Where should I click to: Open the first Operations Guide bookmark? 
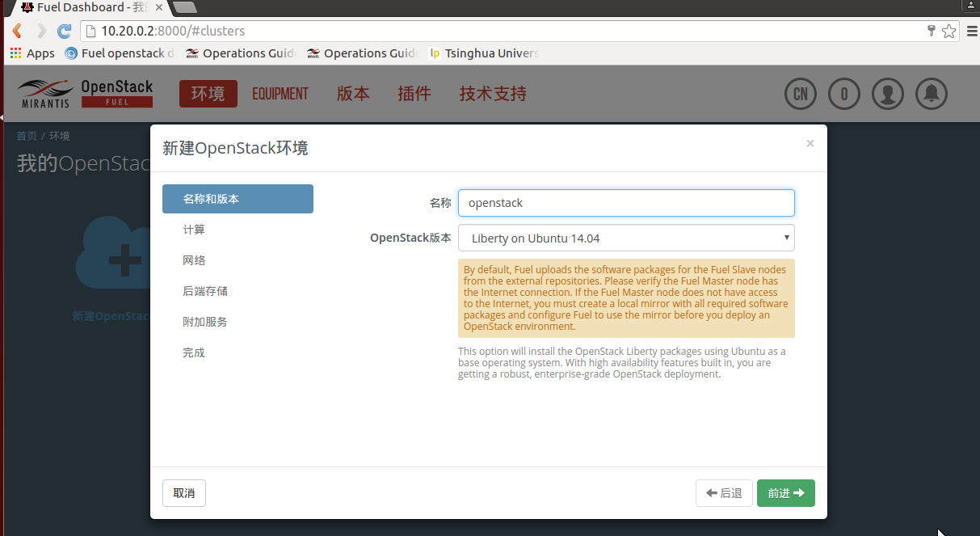pos(241,53)
